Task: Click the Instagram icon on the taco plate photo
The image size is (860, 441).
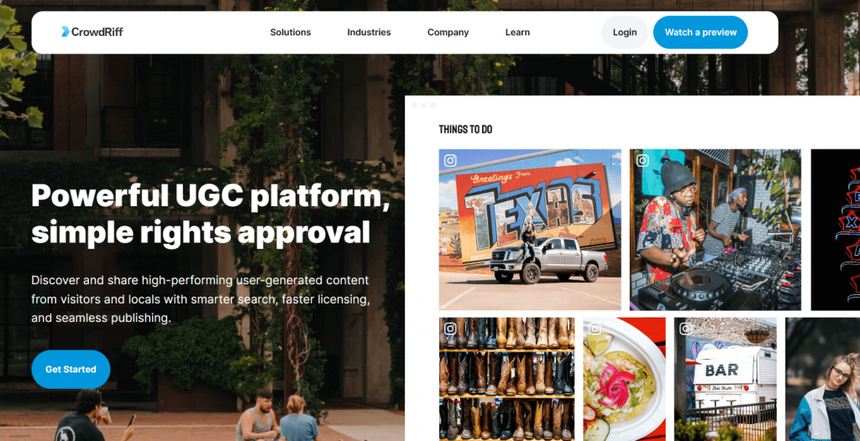Action: (x=595, y=329)
